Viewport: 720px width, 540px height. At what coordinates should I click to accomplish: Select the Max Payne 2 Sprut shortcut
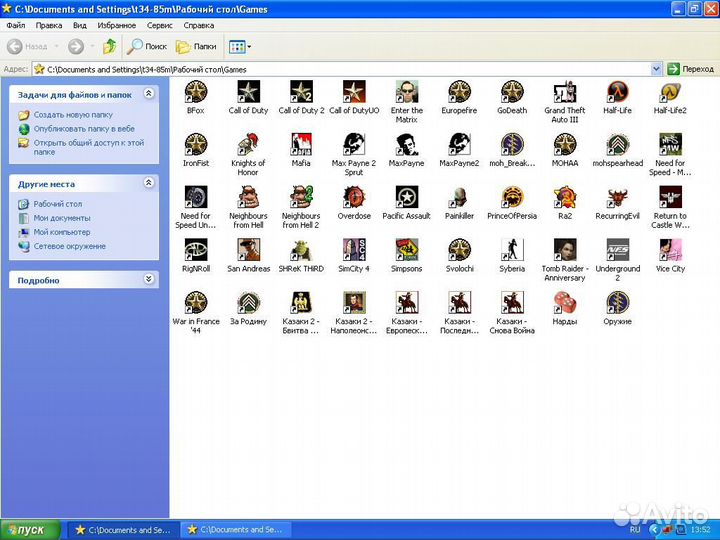354,154
